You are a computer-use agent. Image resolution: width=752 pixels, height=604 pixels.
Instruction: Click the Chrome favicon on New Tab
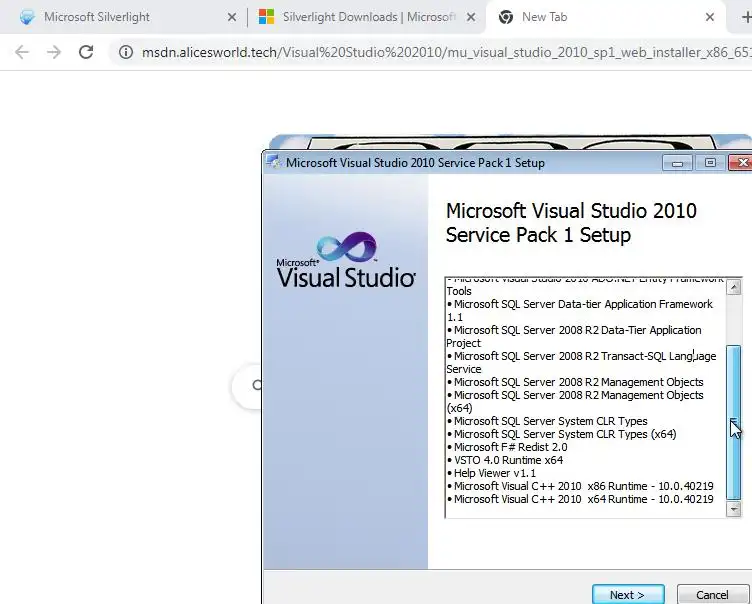505,17
